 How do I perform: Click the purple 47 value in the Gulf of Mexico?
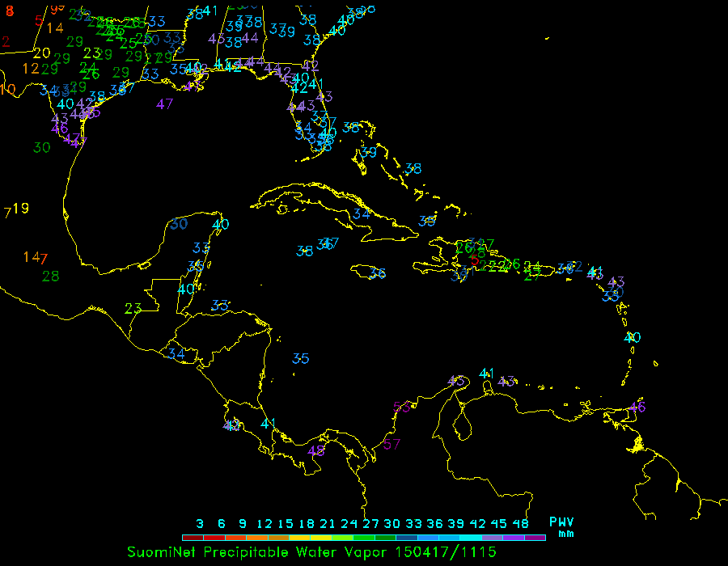[165, 103]
